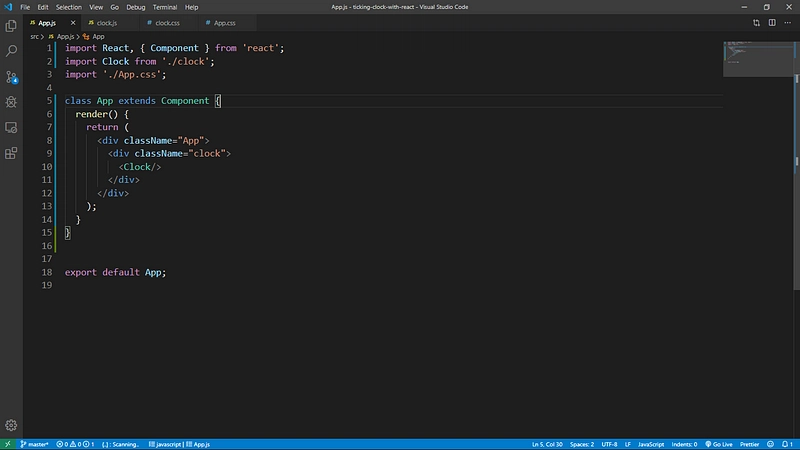Open the Selection menu
This screenshot has width=800, height=450.
click(68, 7)
